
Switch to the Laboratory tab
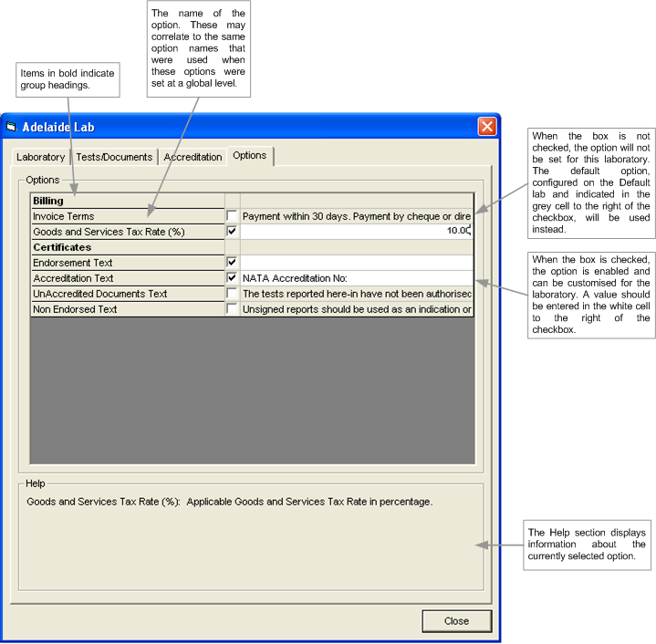[41, 157]
